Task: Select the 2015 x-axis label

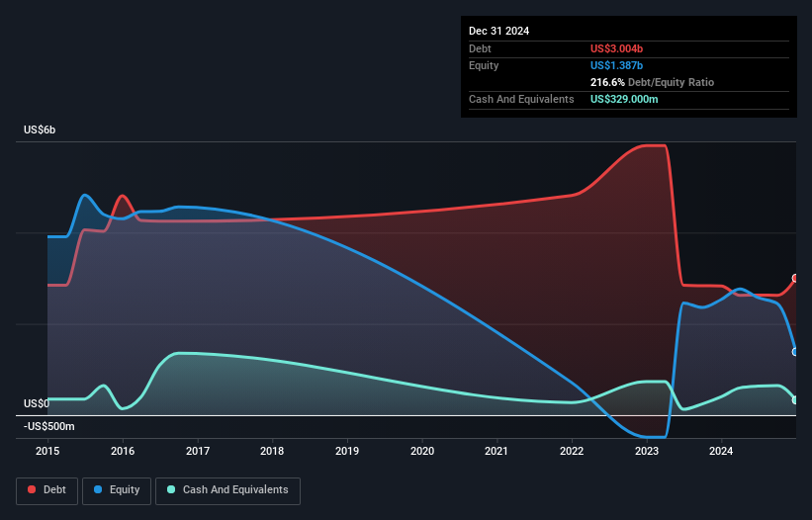Action: [47, 451]
